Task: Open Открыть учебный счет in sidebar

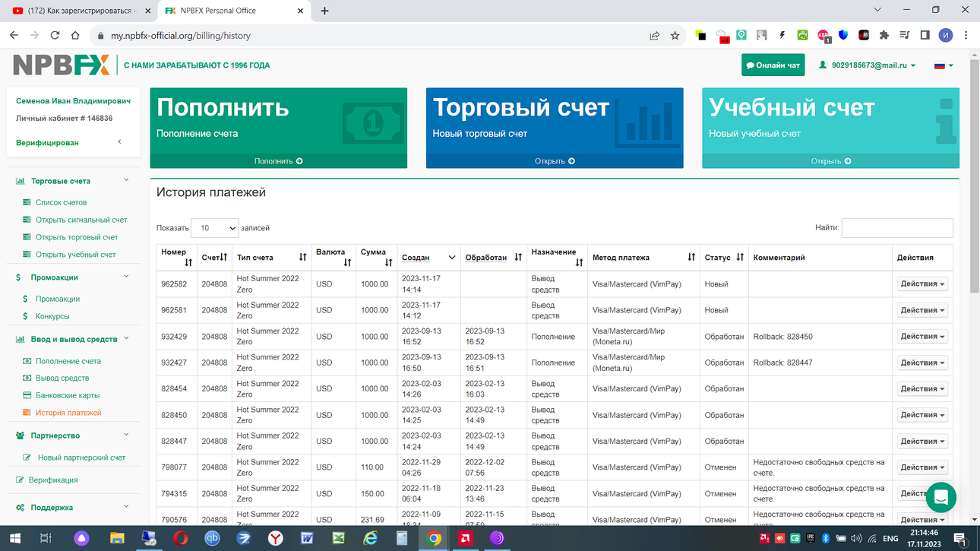Action: [x=75, y=255]
